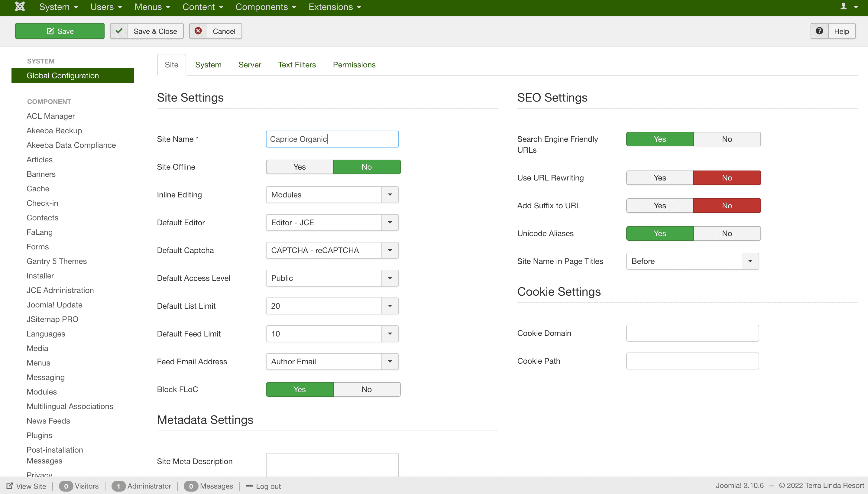Set Search Engine Friendly URLs to Yes
Screen dimensions: 868x494
[x=660, y=139]
